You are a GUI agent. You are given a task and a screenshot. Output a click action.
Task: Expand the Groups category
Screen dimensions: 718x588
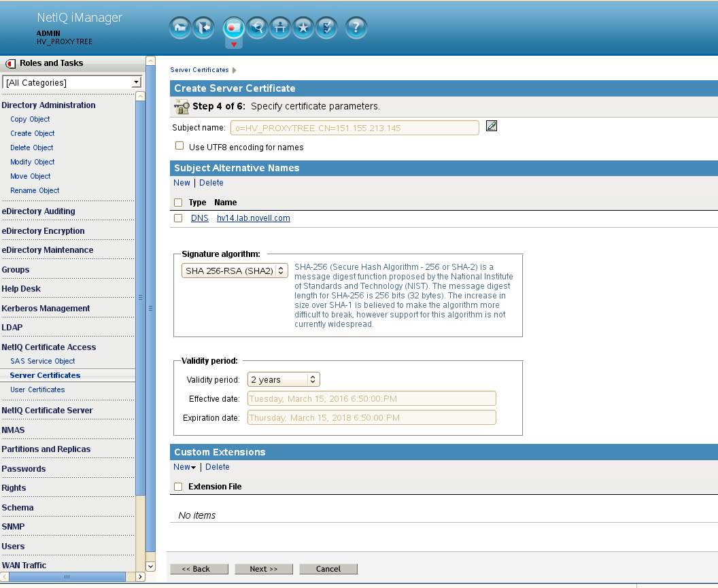pos(16,270)
